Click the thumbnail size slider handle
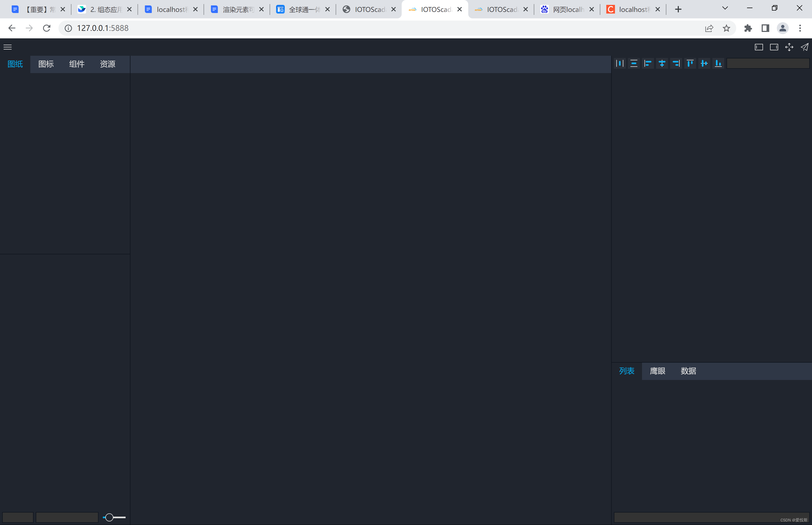This screenshot has width=812, height=525. tap(109, 517)
